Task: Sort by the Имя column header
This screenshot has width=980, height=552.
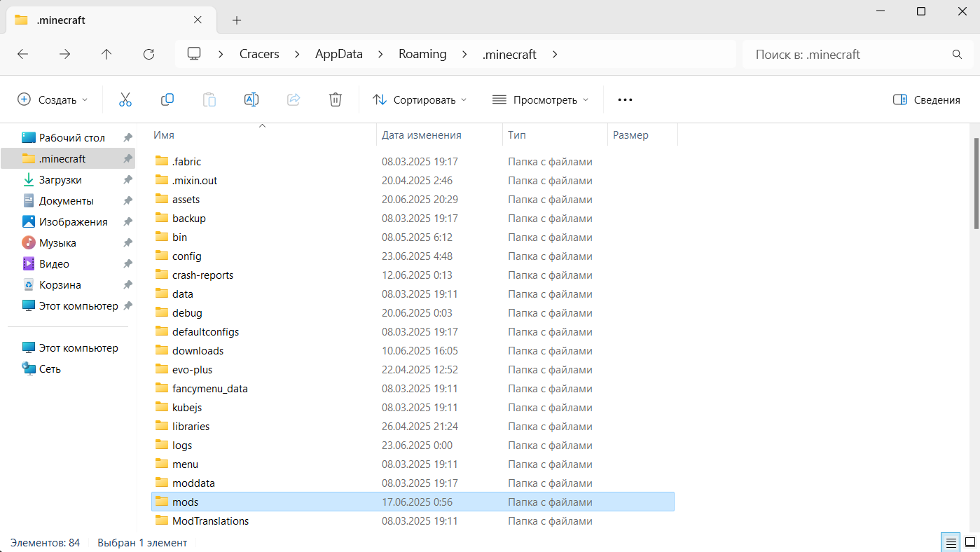Action: pos(263,135)
